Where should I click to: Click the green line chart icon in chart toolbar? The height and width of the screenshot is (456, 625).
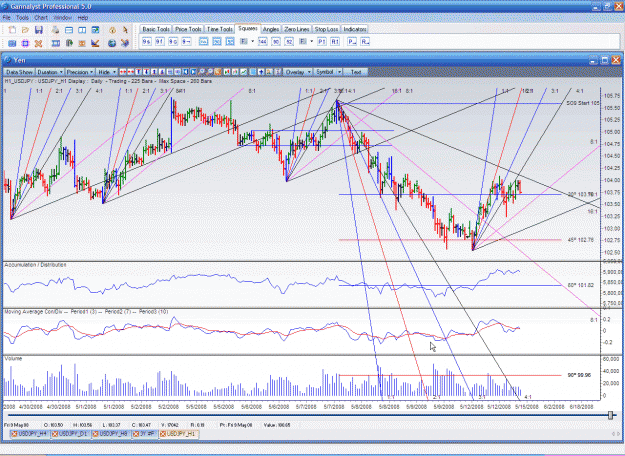tap(243, 72)
